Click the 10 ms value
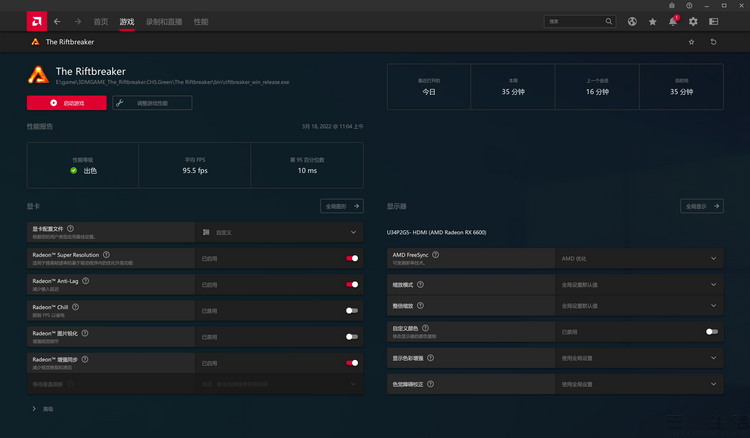The height and width of the screenshot is (438, 750). (307, 171)
